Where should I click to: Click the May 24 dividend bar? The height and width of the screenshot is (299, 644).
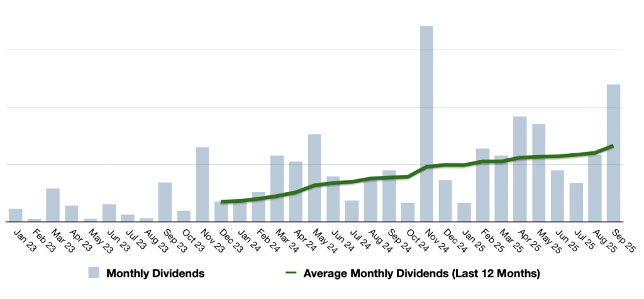click(314, 178)
